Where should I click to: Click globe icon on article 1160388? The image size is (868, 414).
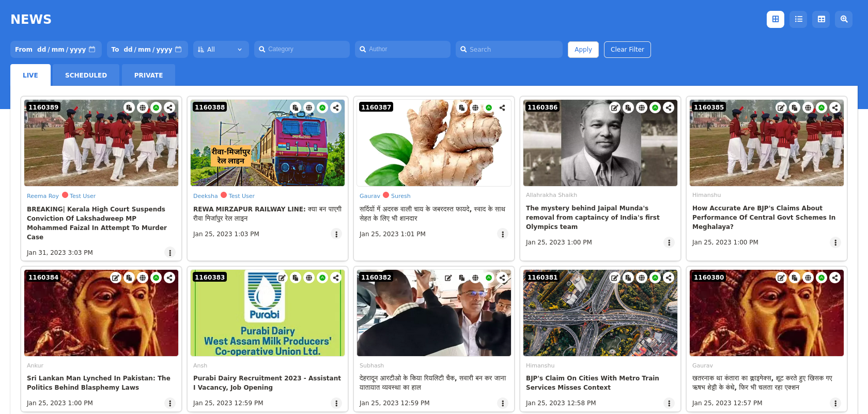click(309, 108)
